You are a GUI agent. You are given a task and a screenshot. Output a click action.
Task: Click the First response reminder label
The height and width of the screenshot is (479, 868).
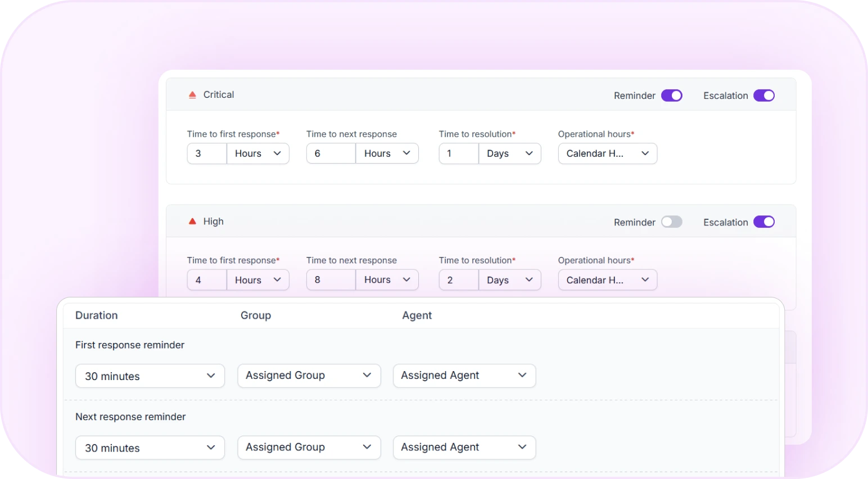click(x=130, y=345)
